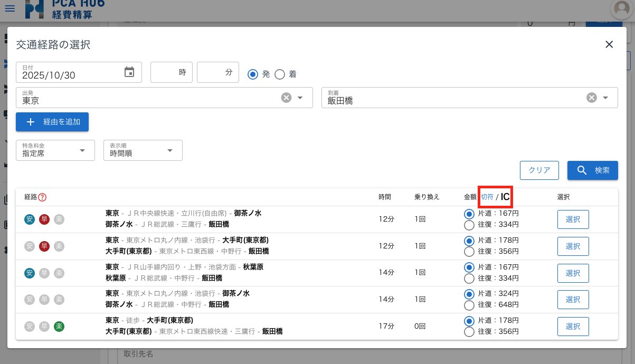
Task: Close the 交通経路の選択 dialog
Action: point(609,44)
